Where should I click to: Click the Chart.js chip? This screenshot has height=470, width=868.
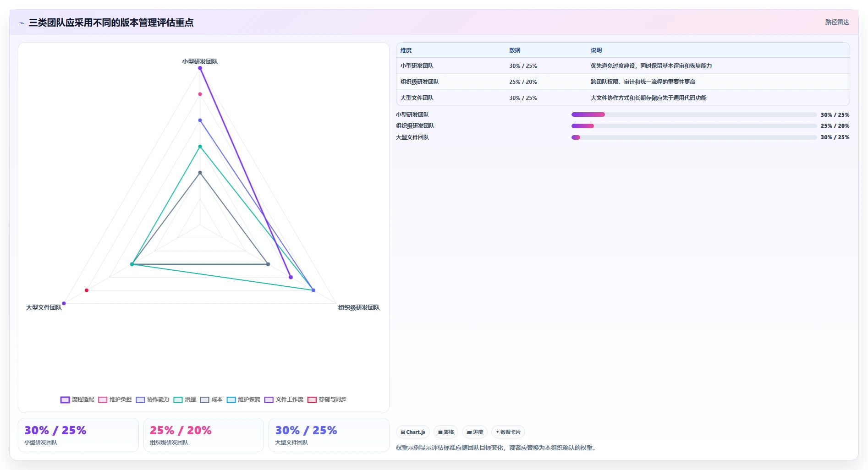[x=413, y=432]
